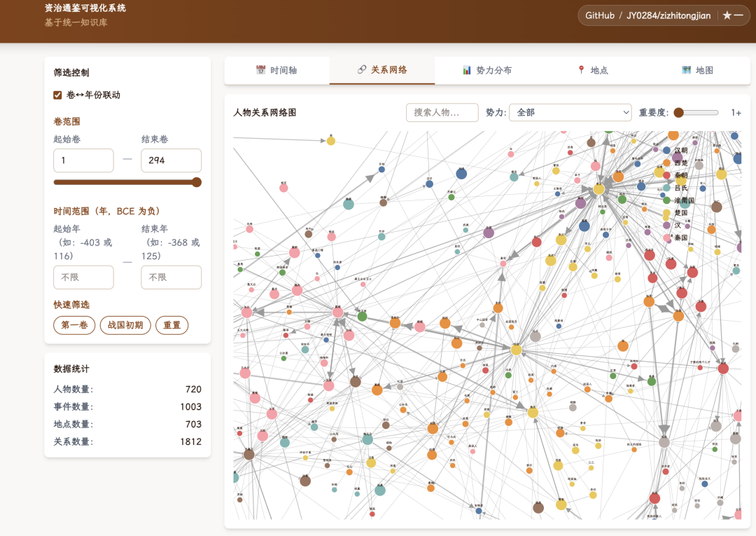The width and height of the screenshot is (756, 536).
Task: Click the chain-link icon on 关系网络 tab
Action: tap(362, 69)
